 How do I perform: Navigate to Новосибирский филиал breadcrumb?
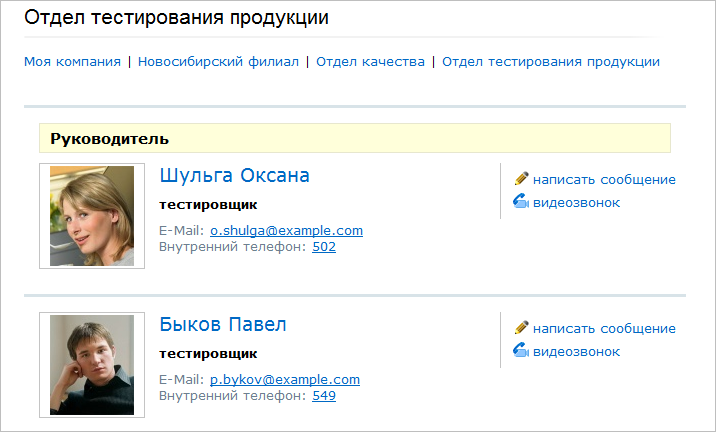pyautogui.click(x=218, y=61)
